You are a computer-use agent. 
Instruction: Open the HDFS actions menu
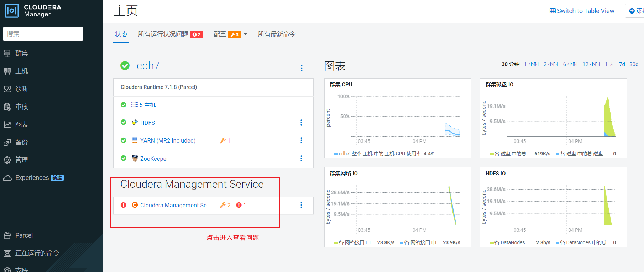(x=301, y=122)
